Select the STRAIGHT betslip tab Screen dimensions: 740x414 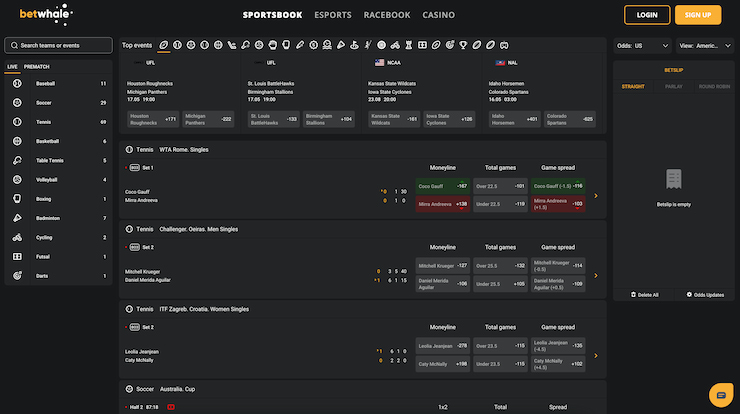coord(633,86)
